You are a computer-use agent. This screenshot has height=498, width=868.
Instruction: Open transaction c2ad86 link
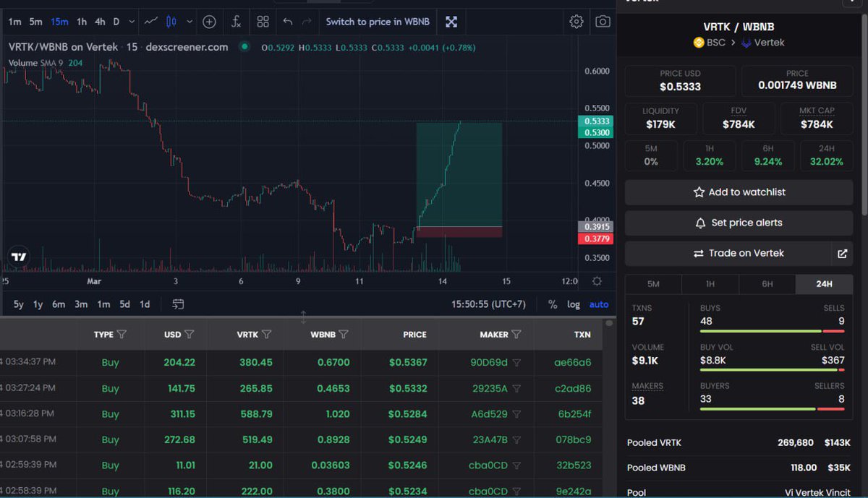click(574, 389)
